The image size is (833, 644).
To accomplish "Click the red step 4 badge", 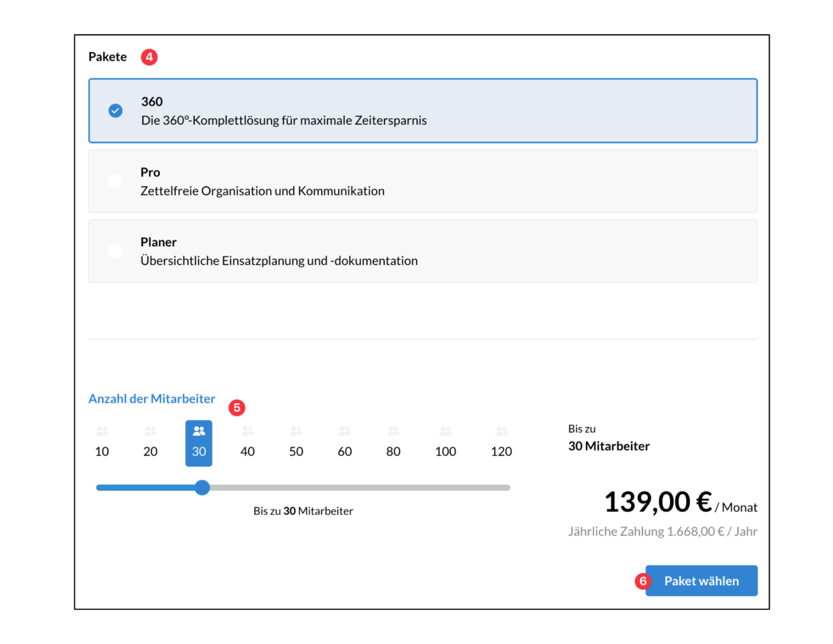I will (149, 57).
